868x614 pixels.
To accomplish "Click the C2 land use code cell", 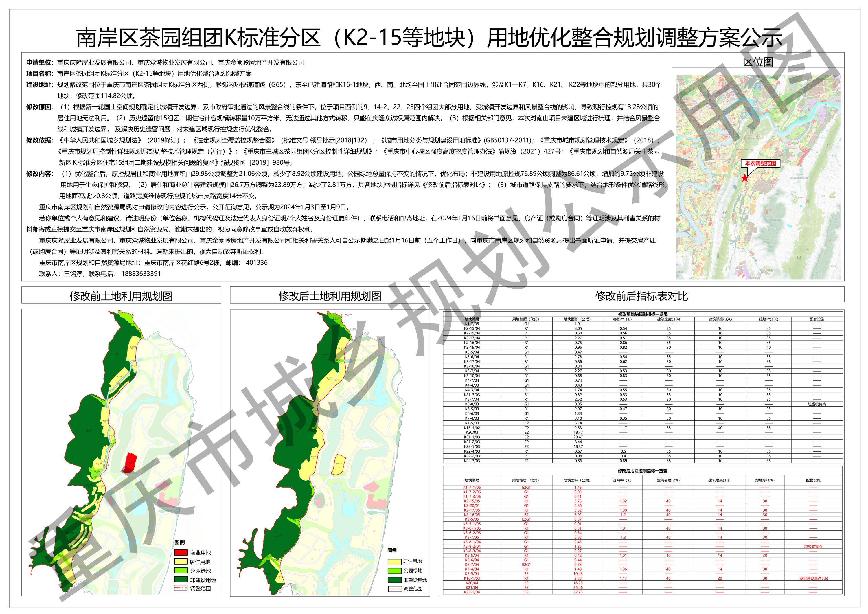I will tap(527, 428).
